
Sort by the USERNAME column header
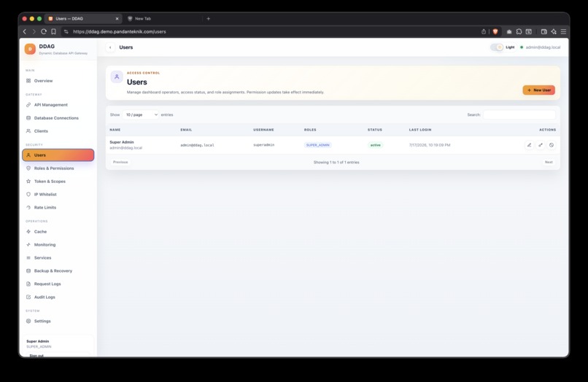[x=263, y=130]
